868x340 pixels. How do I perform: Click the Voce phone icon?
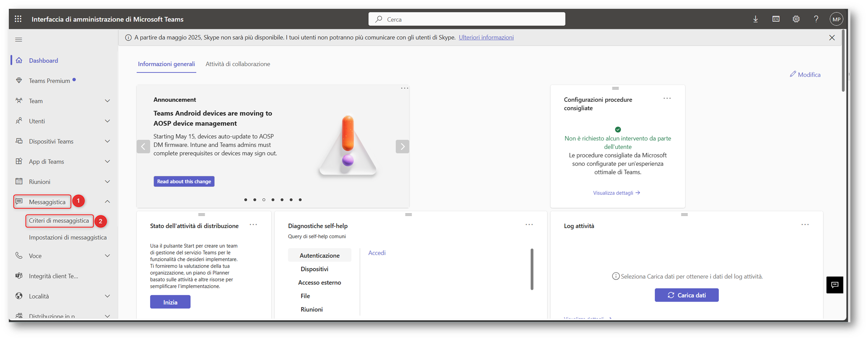click(x=19, y=255)
